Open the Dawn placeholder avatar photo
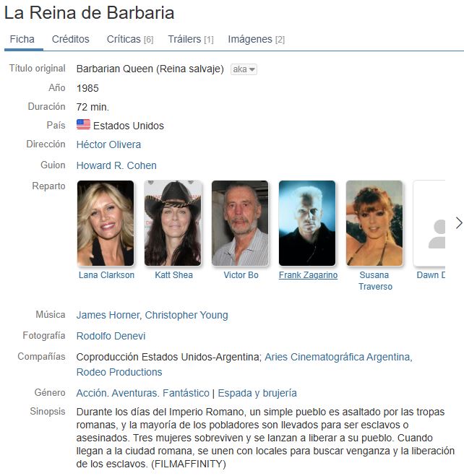Viewport: 464px width, 476px height. tap(429, 223)
